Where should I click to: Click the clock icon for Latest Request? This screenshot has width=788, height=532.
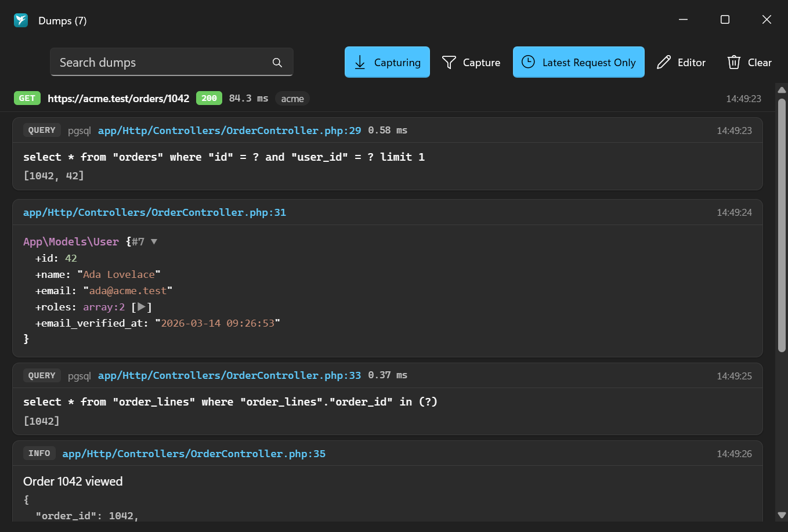pos(528,62)
